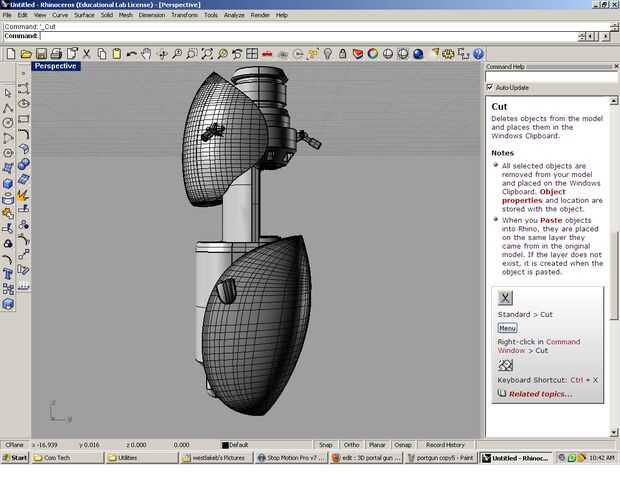Click the two-spheres boolean union icon

click(x=23, y=164)
